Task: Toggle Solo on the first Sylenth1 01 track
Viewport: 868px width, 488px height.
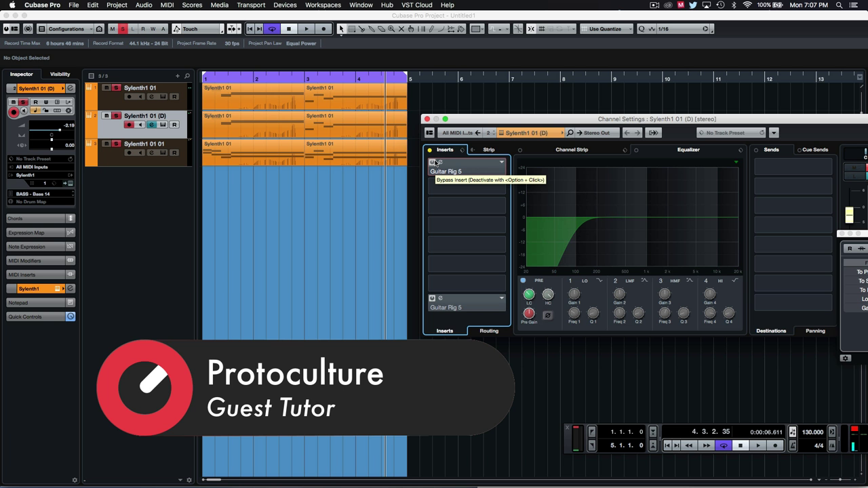Action: click(116, 88)
